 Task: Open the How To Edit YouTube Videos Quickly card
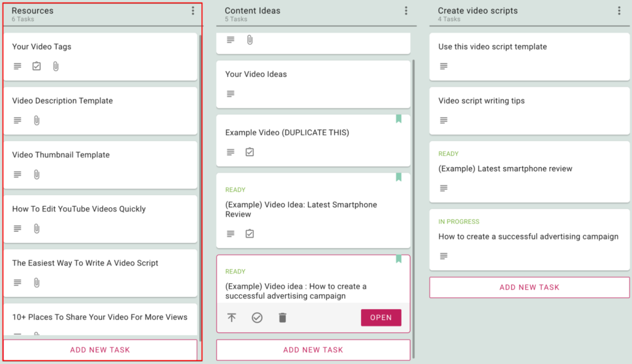pyautogui.click(x=101, y=219)
